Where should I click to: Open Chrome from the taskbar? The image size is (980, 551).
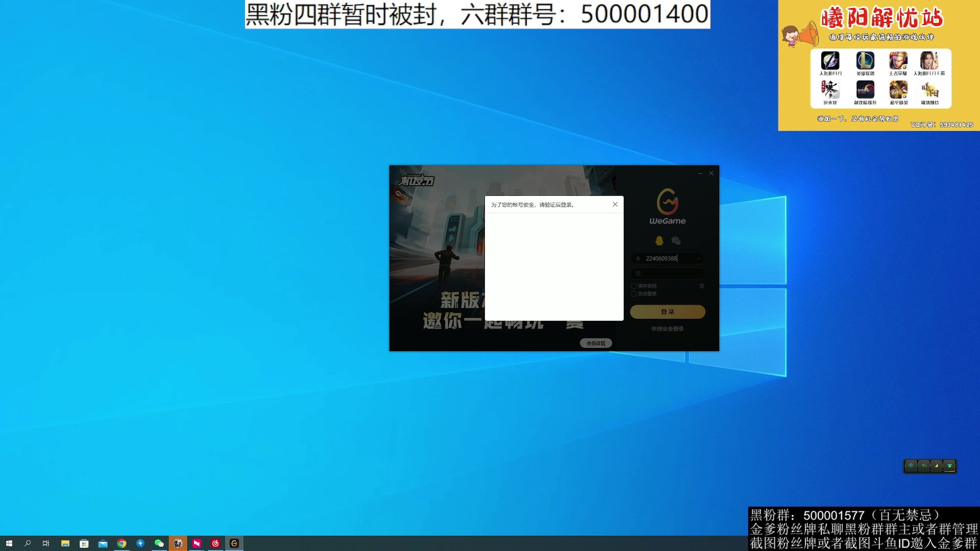pos(121,543)
